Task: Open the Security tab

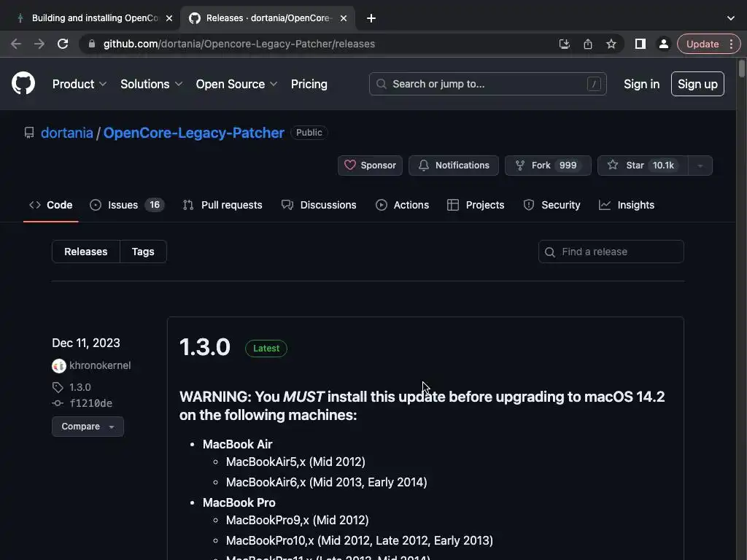Action: tap(551, 205)
